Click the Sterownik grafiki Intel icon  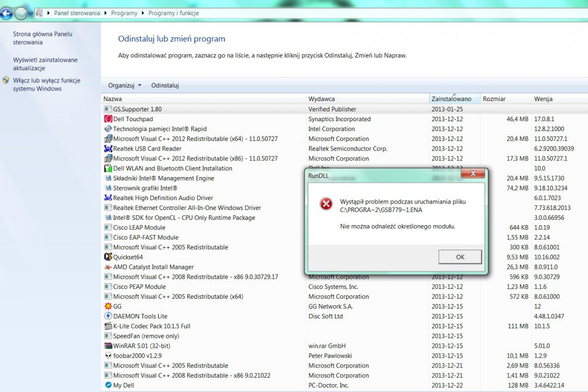[x=108, y=188]
